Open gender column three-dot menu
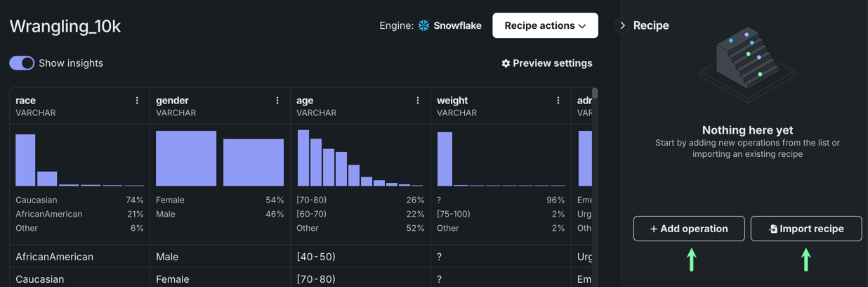 [x=277, y=101]
